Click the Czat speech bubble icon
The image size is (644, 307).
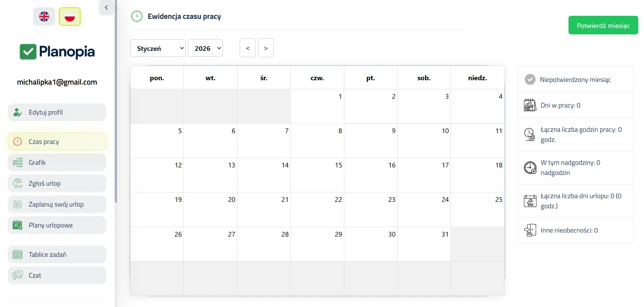pos(18,275)
